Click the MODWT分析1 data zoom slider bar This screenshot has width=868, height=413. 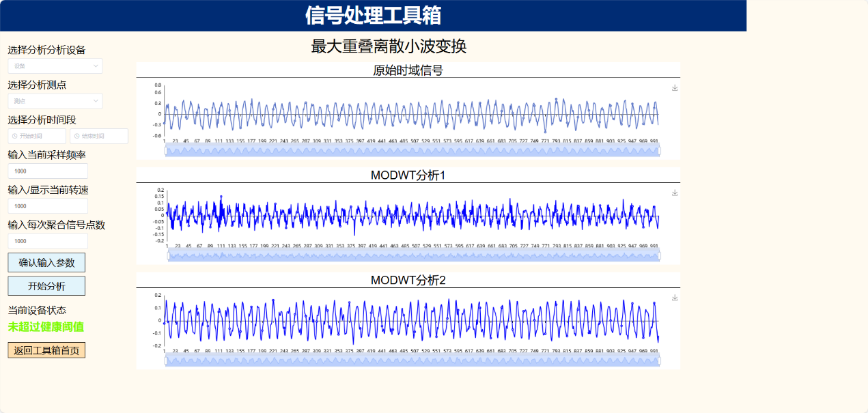413,256
